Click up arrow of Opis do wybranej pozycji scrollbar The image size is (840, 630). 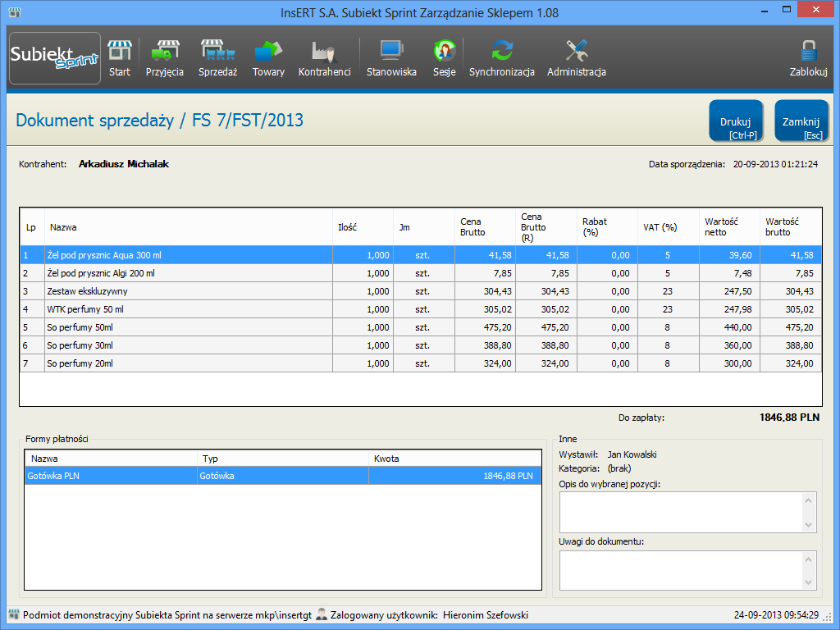808,500
